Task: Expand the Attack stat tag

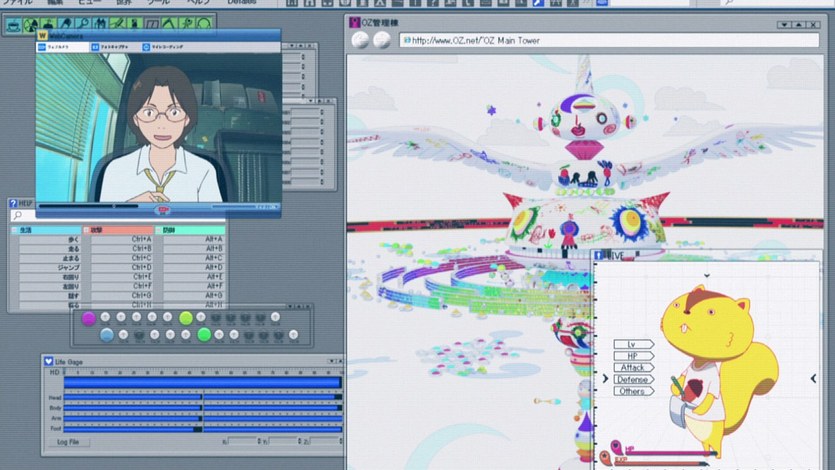Action: tap(635, 368)
